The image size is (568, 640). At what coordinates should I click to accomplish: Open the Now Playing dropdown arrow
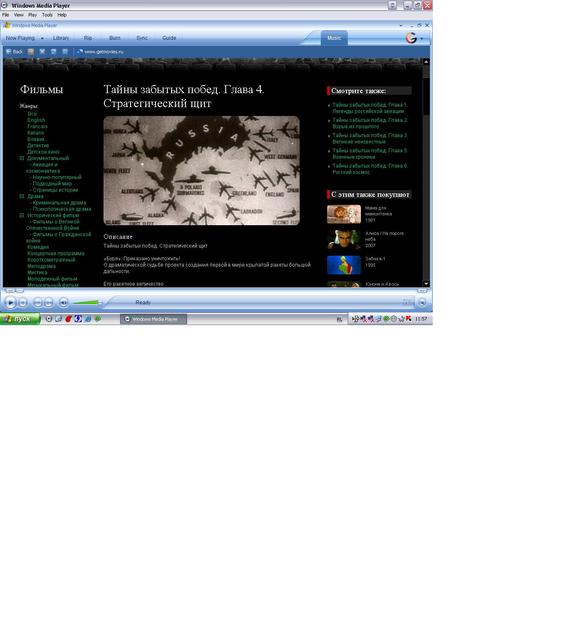(x=42, y=38)
